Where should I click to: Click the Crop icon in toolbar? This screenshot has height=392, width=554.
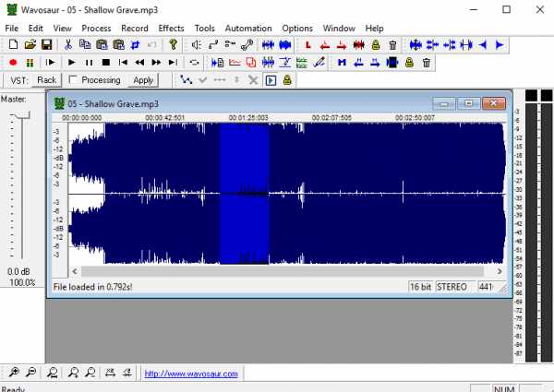point(135,44)
